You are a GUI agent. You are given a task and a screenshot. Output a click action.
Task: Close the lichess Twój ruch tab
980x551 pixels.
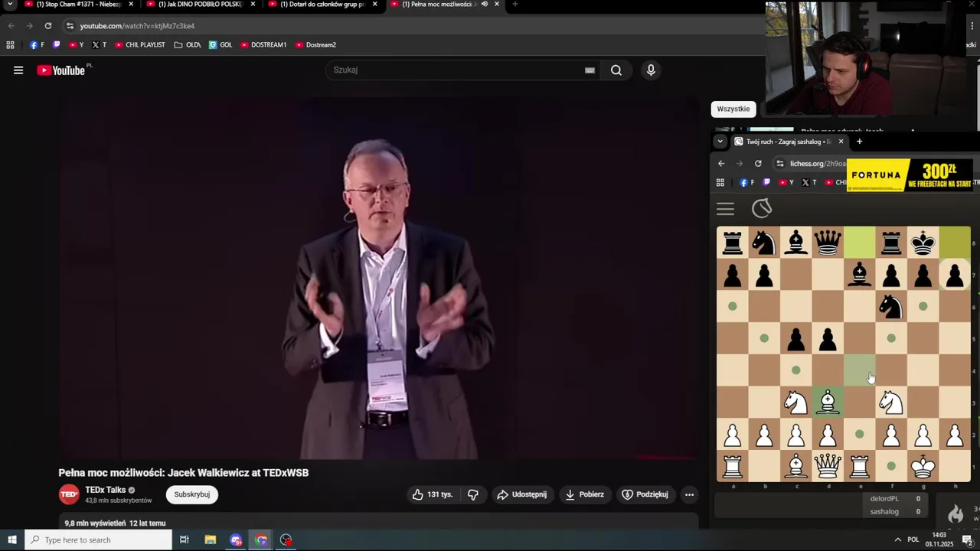(841, 142)
